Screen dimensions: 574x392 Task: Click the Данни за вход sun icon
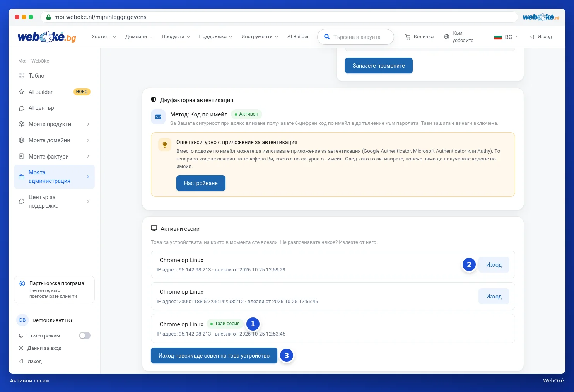(x=21, y=348)
